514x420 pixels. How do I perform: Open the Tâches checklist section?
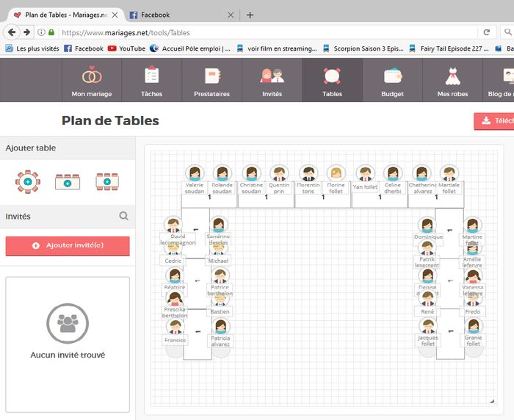(151, 81)
